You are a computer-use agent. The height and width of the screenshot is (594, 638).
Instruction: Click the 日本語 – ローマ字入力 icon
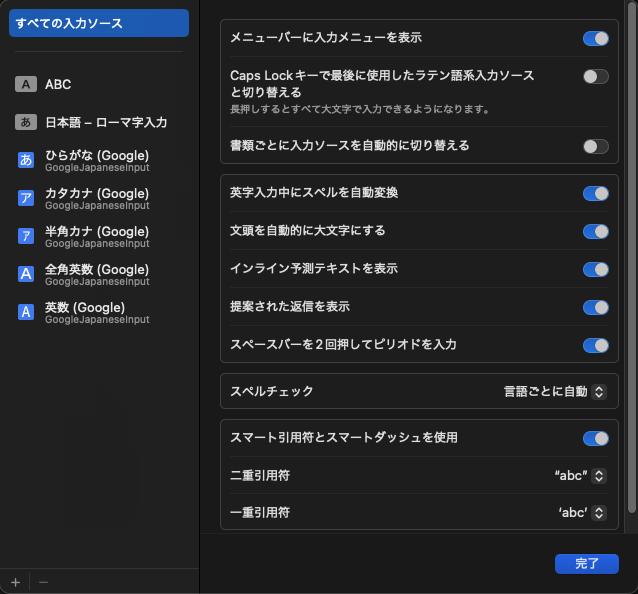pos(26,123)
